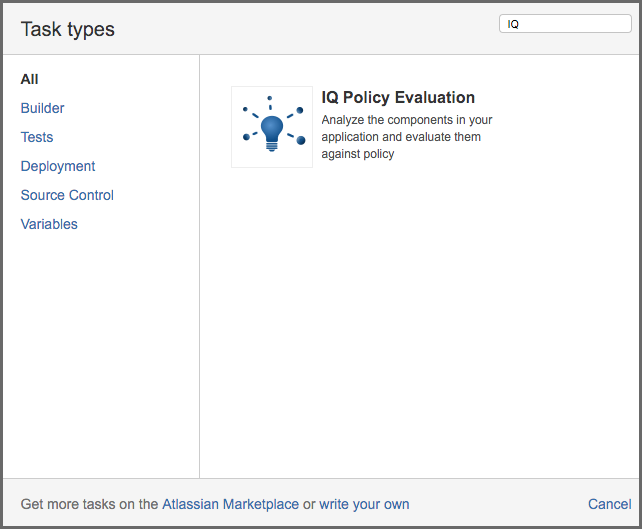Image resolution: width=642 pixels, height=529 pixels.
Task: Click the task search field containing IQ
Action: [565, 24]
